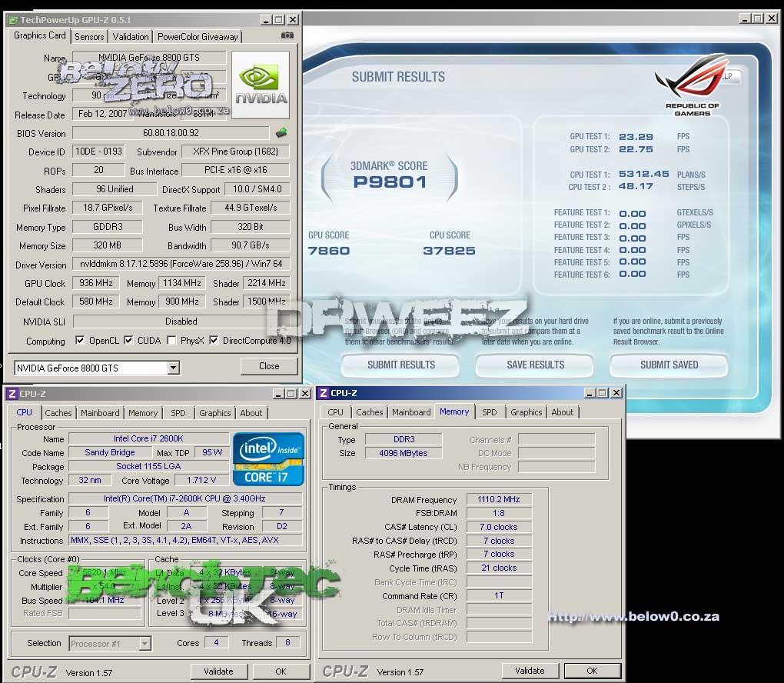Switch to the Sensors tab in GPU-Z
784x683 pixels.
89,36
